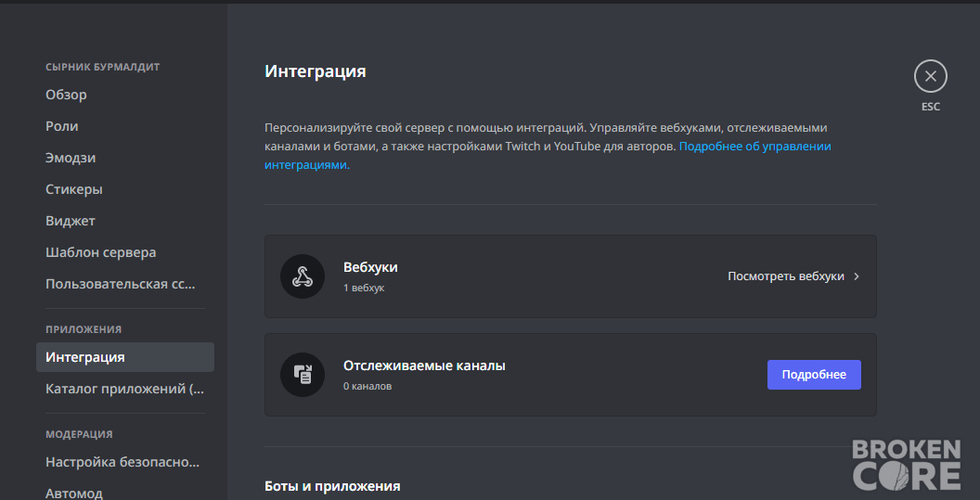Click the '0 каналов' count text
This screenshot has height=500, width=980.
point(367,386)
